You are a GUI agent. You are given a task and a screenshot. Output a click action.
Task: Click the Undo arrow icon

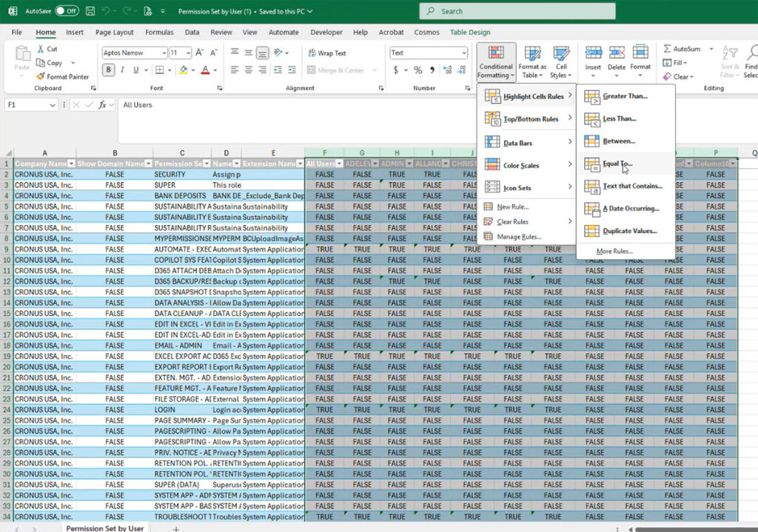pyautogui.click(x=107, y=11)
